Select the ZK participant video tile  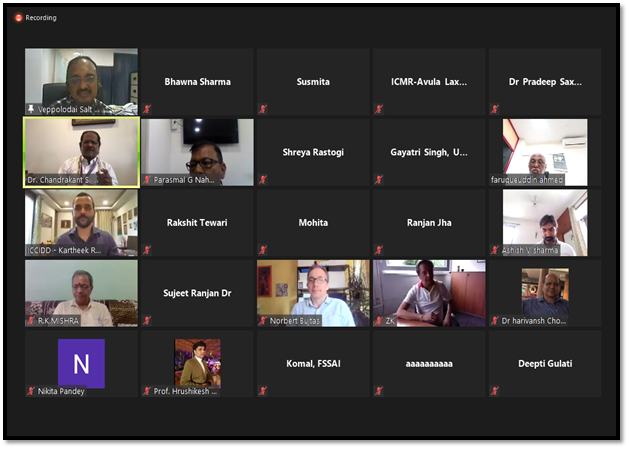tap(429, 293)
